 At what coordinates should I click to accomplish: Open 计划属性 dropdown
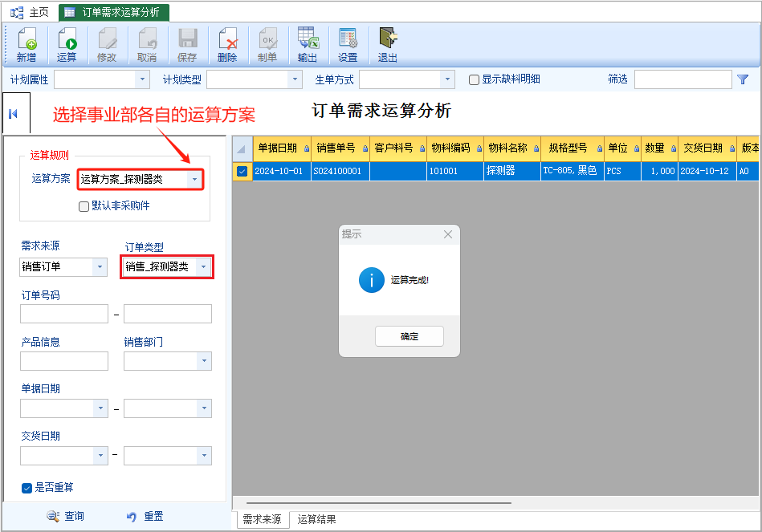[x=142, y=79]
